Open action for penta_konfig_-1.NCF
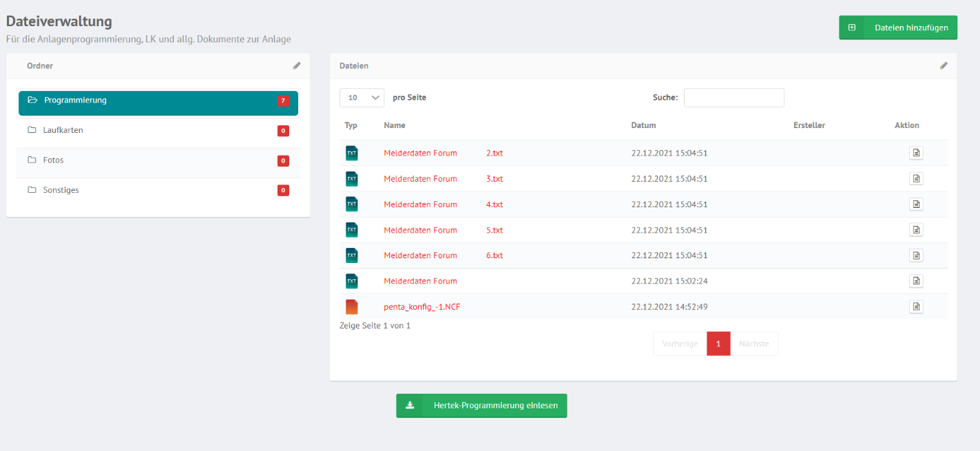This screenshot has width=980, height=451. (916, 306)
